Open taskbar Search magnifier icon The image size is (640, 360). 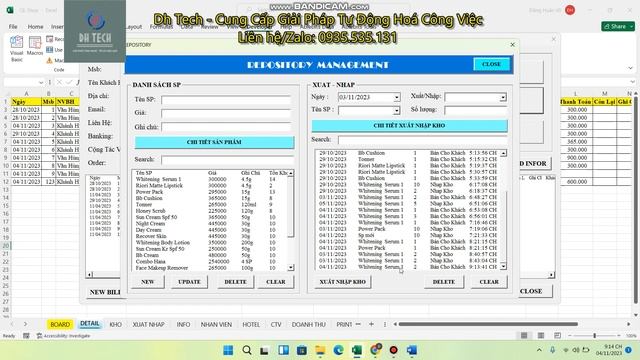[x=247, y=350]
